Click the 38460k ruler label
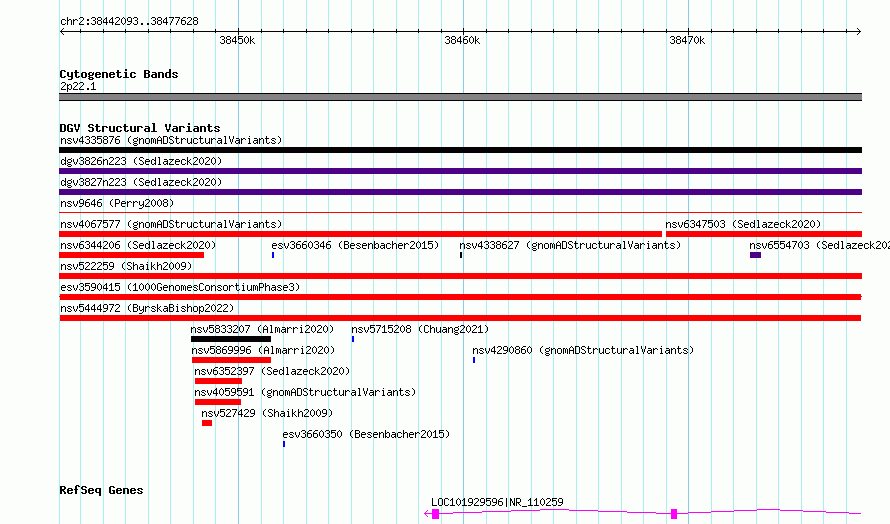Screen dimensions: 890x524 (x=462, y=40)
